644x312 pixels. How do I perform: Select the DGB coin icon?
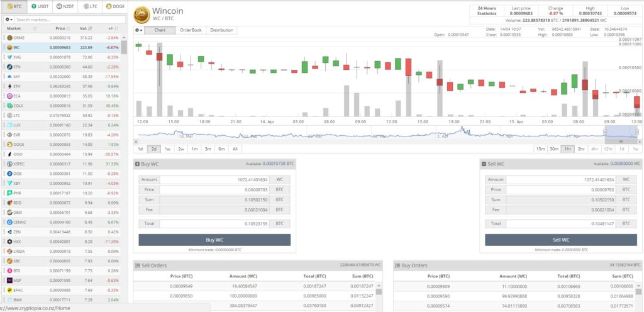tap(9, 174)
